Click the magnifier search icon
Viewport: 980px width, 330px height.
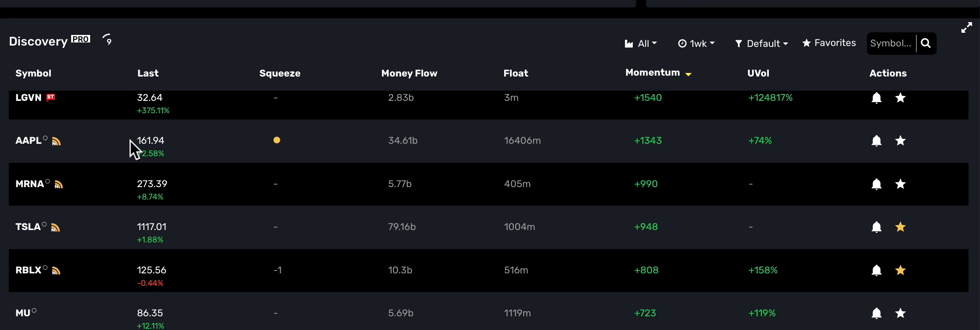tap(926, 43)
